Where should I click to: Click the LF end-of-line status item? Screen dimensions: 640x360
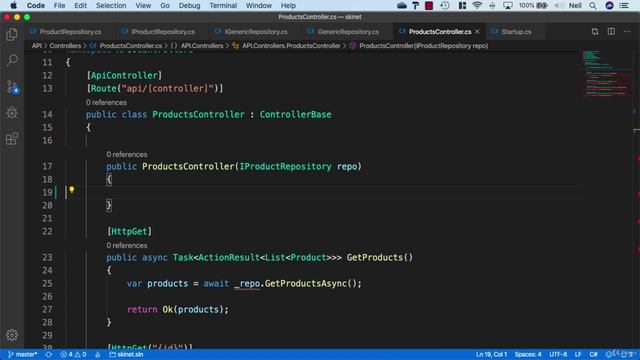pyautogui.click(x=578, y=354)
